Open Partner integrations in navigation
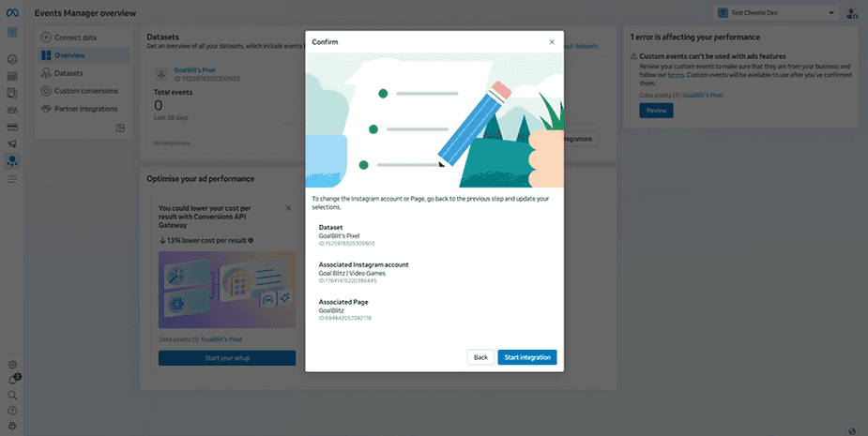 click(84, 109)
